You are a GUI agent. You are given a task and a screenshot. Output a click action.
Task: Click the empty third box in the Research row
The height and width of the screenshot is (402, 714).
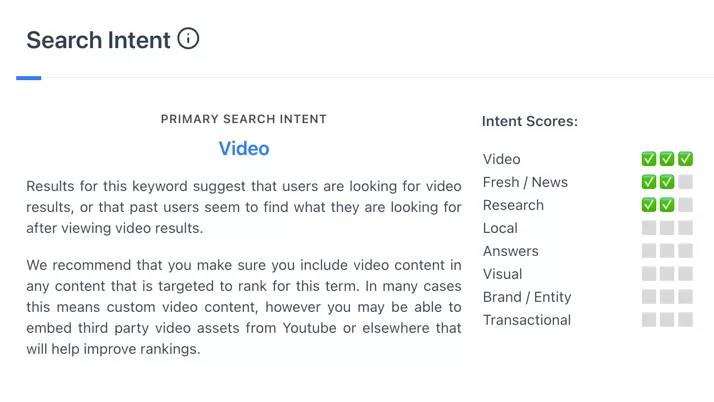[x=685, y=205]
